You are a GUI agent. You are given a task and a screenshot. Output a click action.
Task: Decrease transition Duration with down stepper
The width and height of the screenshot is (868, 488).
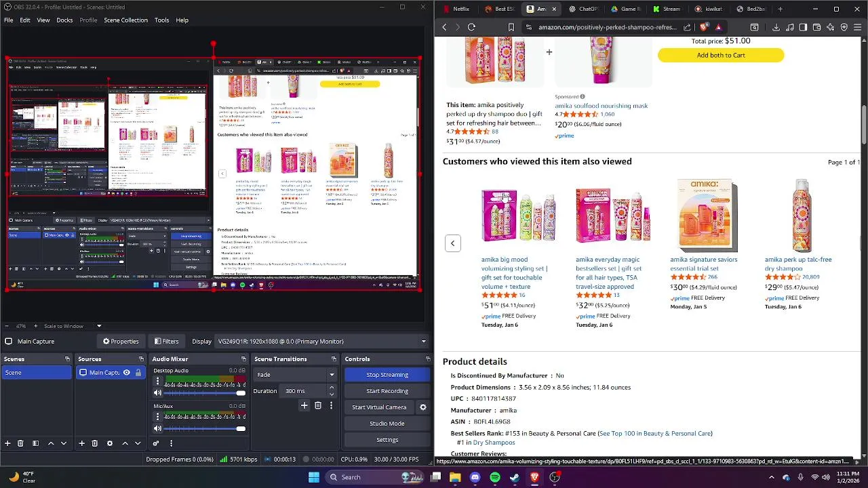[331, 394]
